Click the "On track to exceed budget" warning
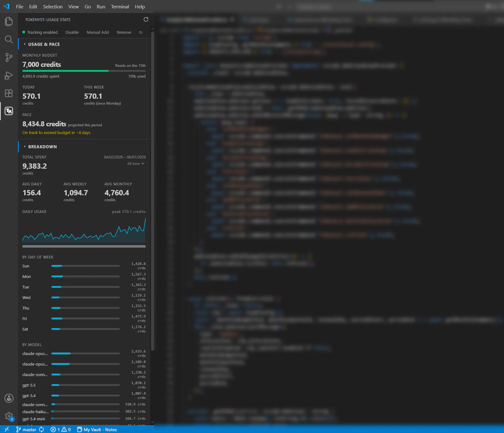Screen dimensions: 504x433 point(56,132)
